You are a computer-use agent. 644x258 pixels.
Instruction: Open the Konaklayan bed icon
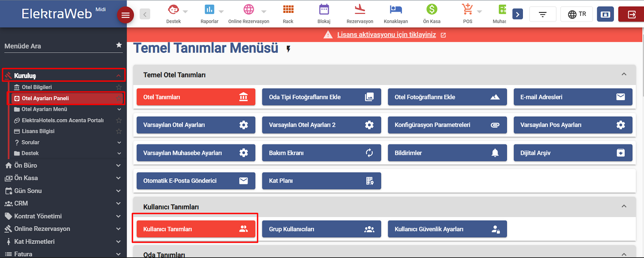point(395,10)
